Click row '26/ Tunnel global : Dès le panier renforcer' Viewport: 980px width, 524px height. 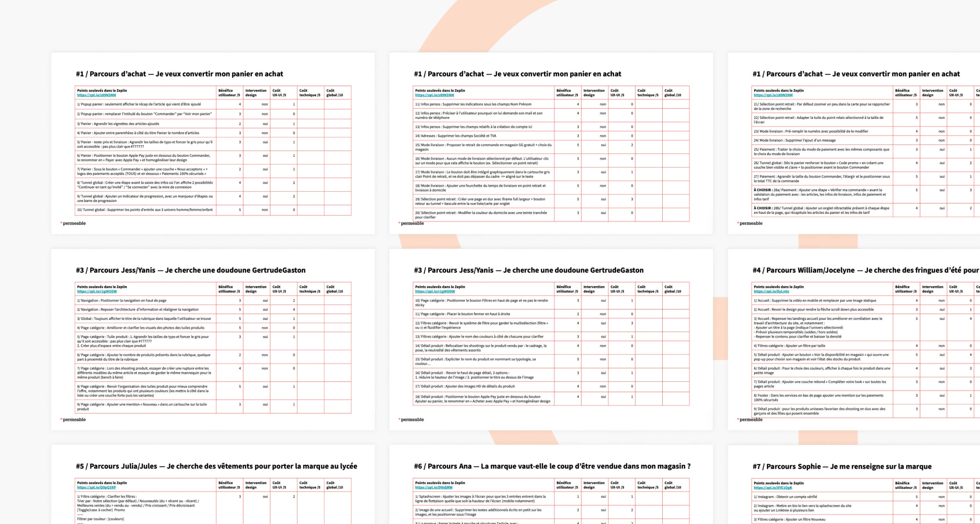point(866,165)
